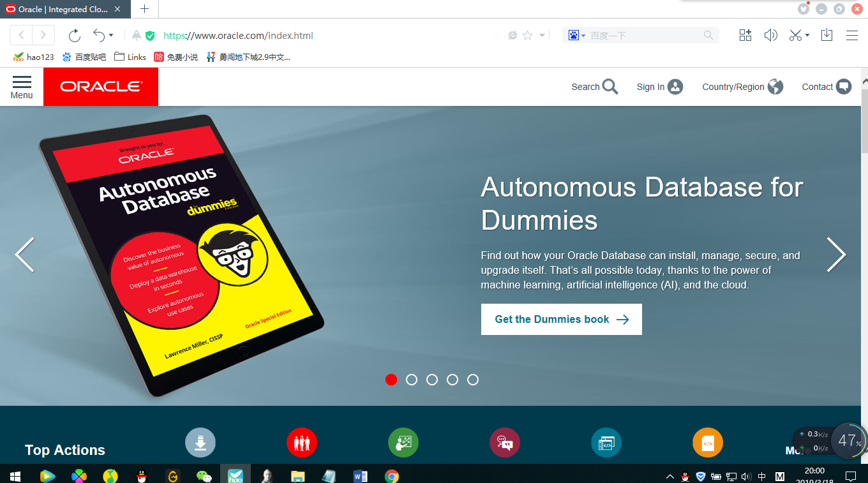Open browser downloads icon
The image size is (868, 483).
pyautogui.click(x=827, y=36)
